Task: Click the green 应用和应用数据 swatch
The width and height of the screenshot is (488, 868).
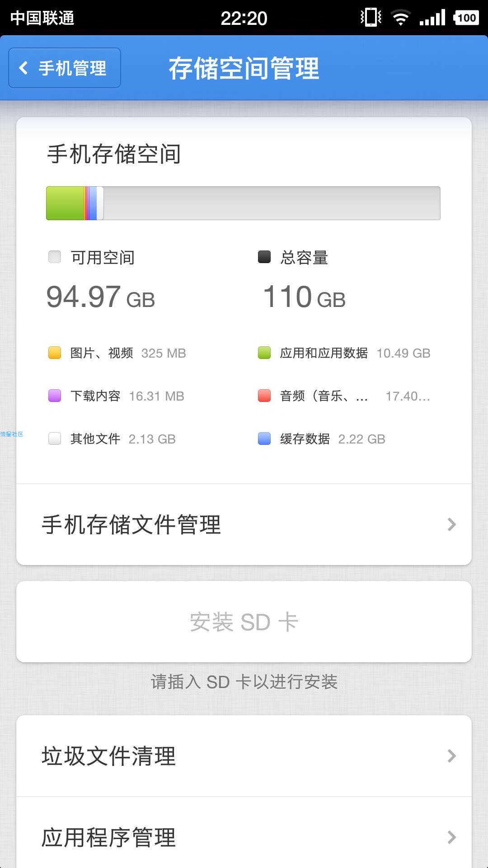Action: click(264, 353)
